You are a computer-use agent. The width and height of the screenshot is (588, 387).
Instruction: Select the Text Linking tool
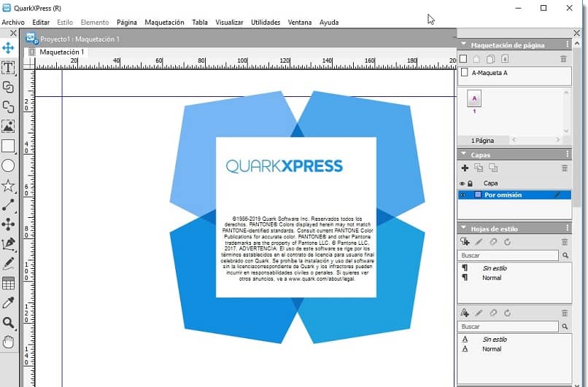tap(8, 87)
